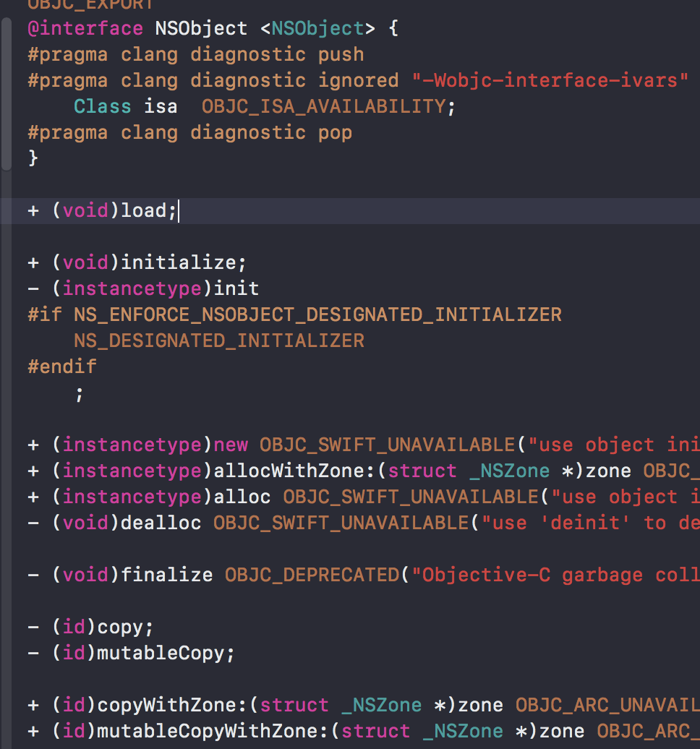Click _NSZone in the allocWithZone: line
Viewport: 700px width, 749px height.
click(x=509, y=471)
